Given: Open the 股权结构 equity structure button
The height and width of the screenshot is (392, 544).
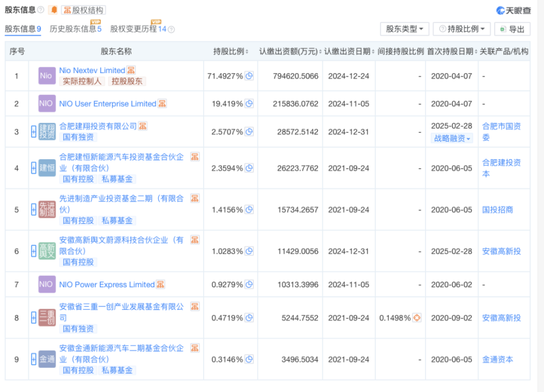Looking at the screenshot, I should click(x=84, y=10).
